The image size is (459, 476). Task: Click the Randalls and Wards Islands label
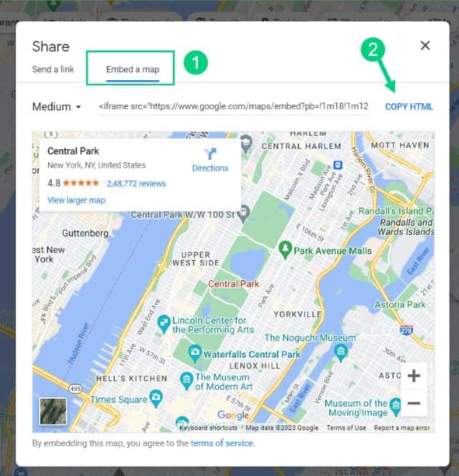click(406, 227)
